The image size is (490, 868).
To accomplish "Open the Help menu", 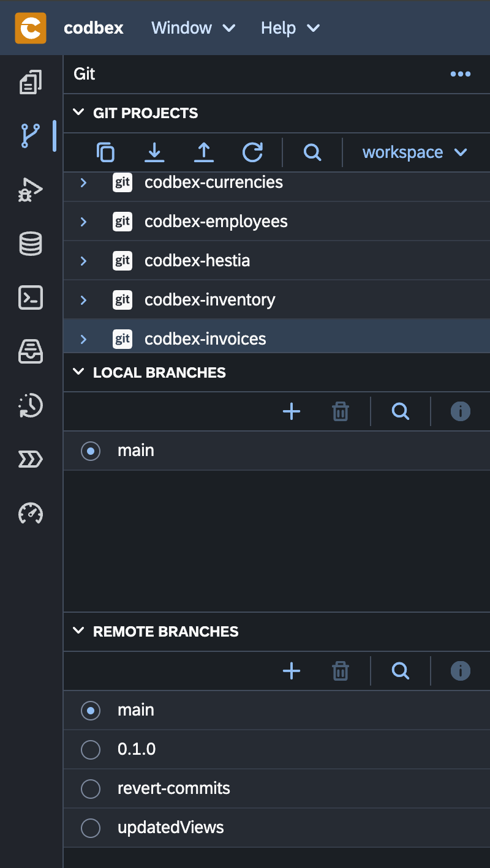I will pos(290,28).
